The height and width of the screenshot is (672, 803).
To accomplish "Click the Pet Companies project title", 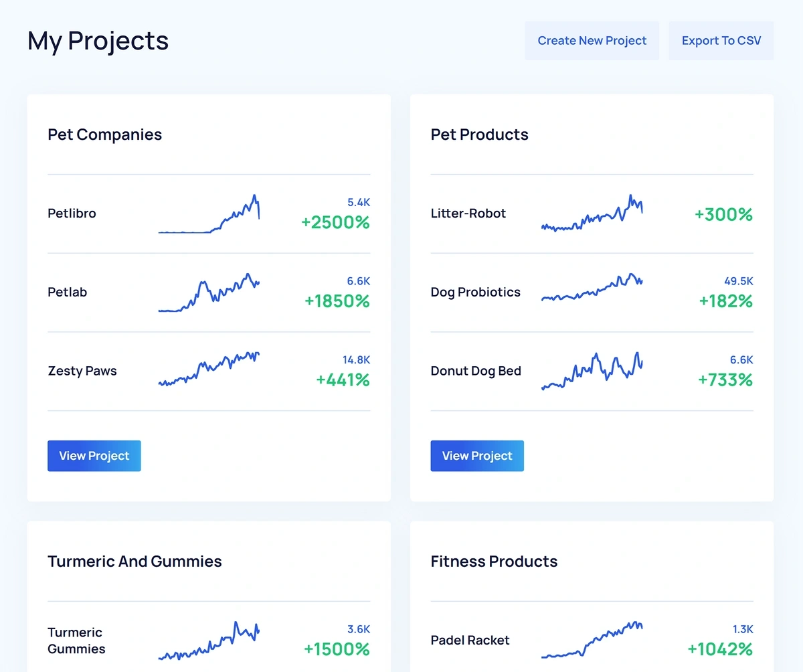I will [x=105, y=135].
